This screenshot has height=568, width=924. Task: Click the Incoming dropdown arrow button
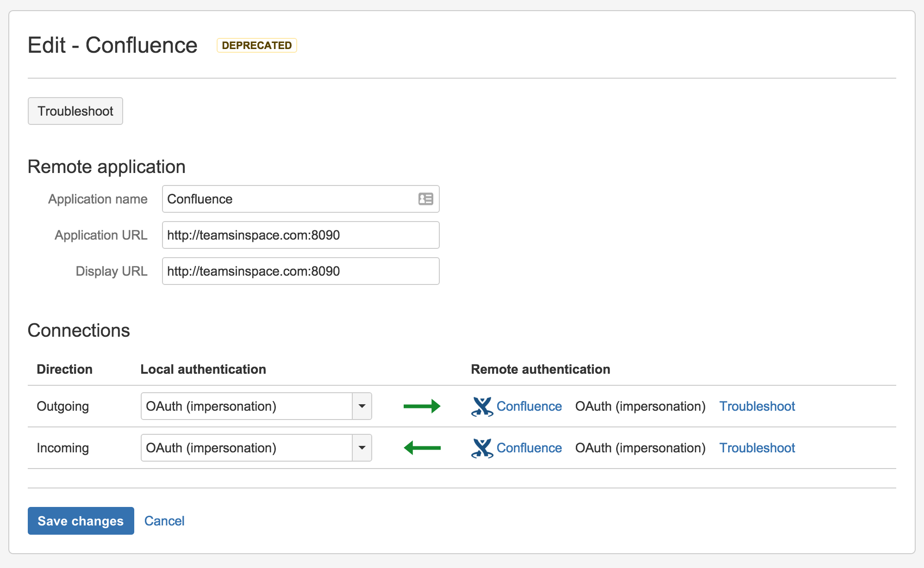[x=362, y=448]
